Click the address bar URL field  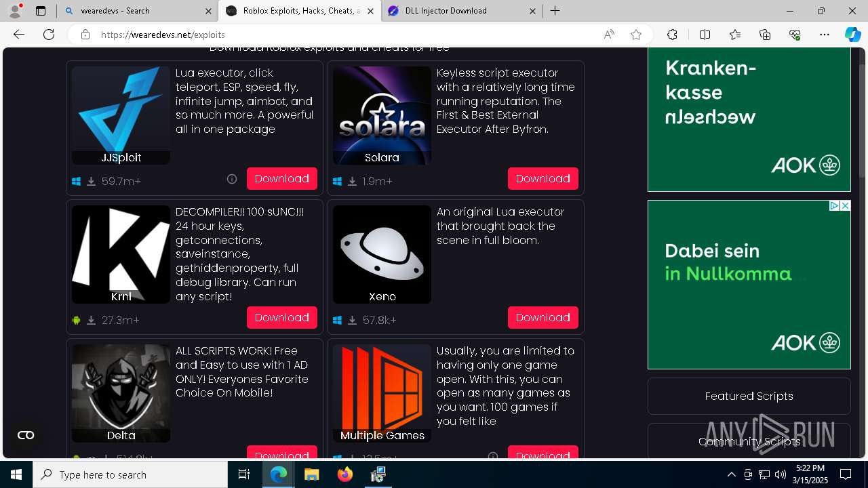tap(346, 35)
